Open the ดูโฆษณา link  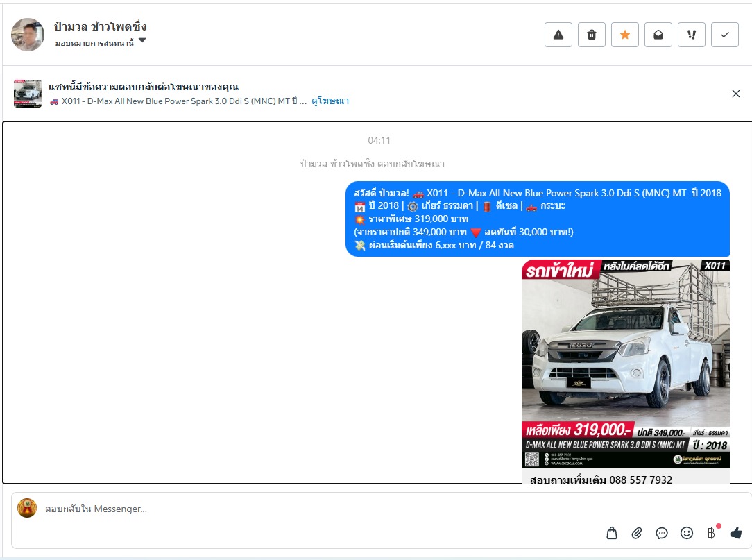click(x=330, y=101)
